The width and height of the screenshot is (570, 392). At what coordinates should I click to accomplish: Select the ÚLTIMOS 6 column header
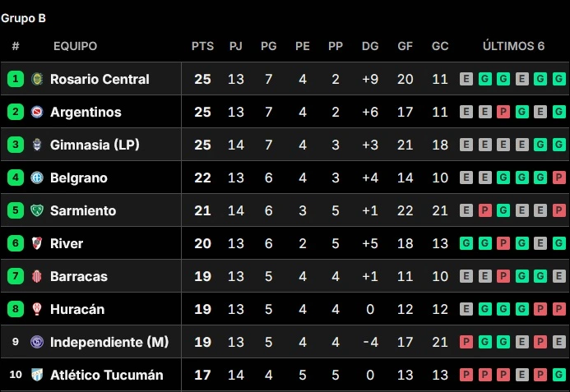pyautogui.click(x=513, y=46)
